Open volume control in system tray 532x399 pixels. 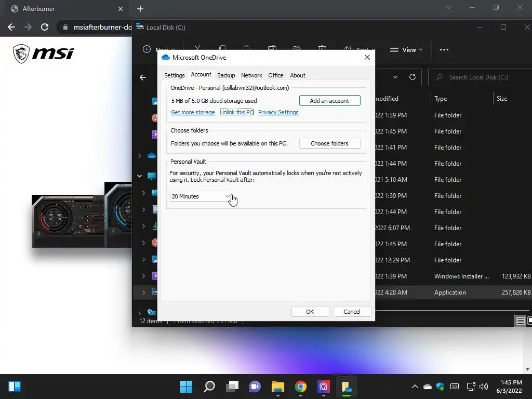pos(484,387)
